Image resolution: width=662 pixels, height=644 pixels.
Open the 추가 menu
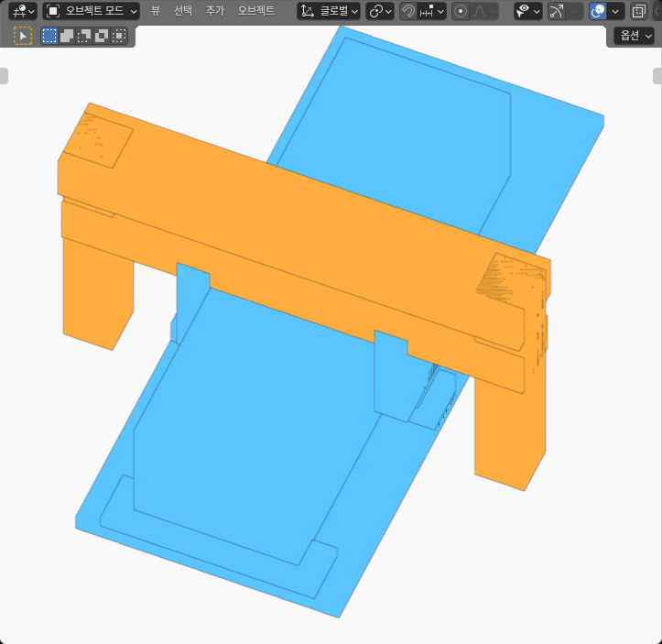[x=214, y=11]
